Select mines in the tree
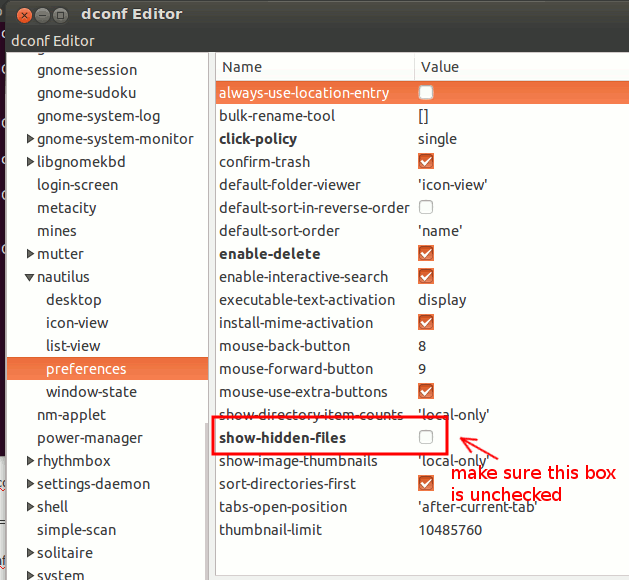The height and width of the screenshot is (580, 629). click(57, 231)
